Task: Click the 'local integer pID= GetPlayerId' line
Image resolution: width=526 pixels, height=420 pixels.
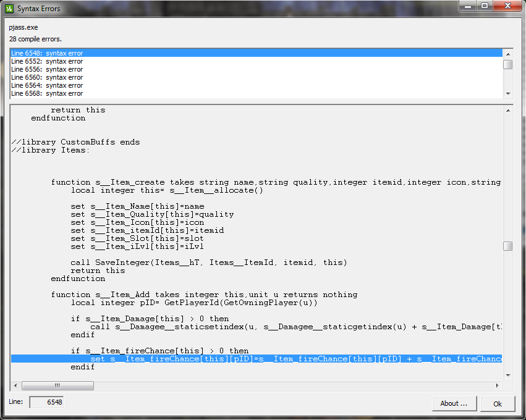Action: coord(194,303)
